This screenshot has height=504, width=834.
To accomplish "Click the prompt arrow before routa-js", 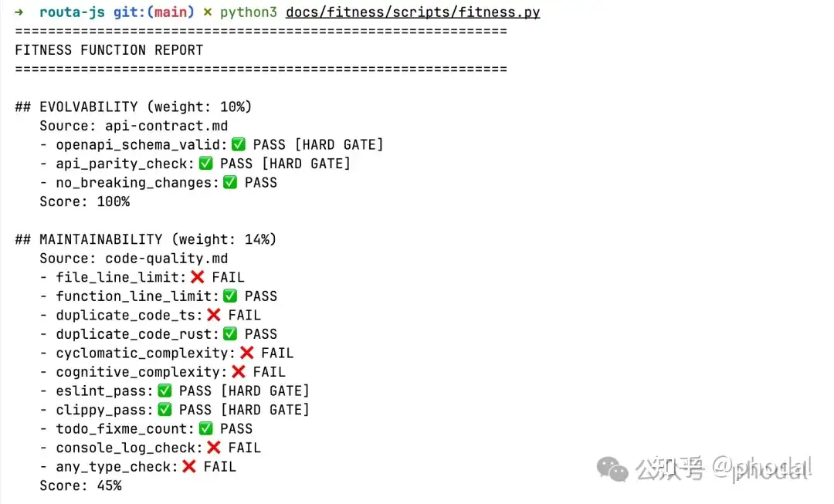I will point(19,12).
